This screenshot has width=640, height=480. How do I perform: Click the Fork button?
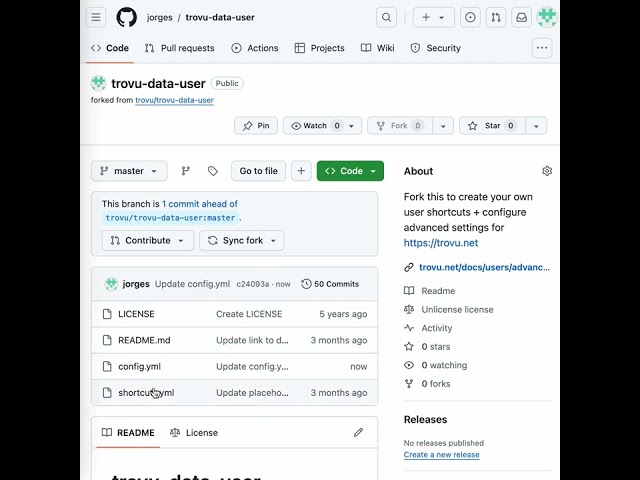[400, 126]
